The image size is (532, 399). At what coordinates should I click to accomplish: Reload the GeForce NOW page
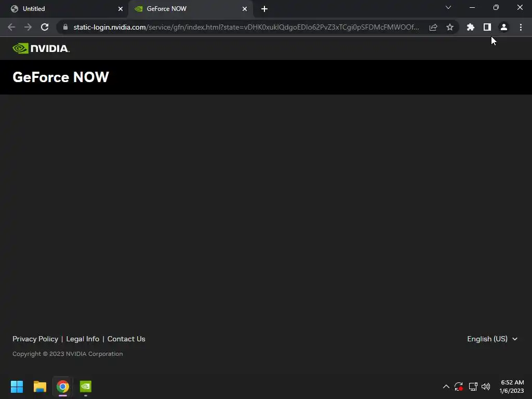pyautogui.click(x=45, y=27)
